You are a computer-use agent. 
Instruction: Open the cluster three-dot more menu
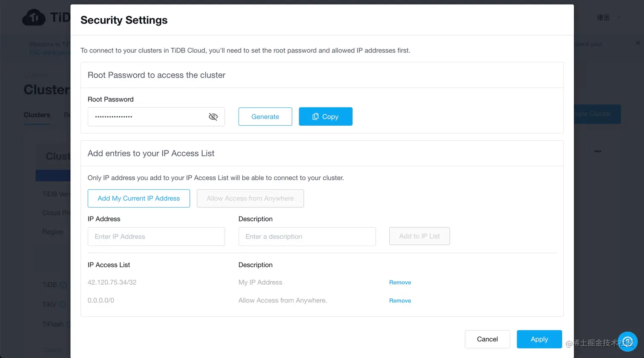(598, 151)
